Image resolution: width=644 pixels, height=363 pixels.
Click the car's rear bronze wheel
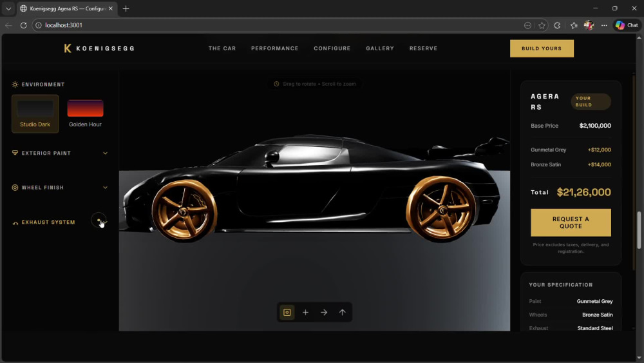tap(442, 210)
